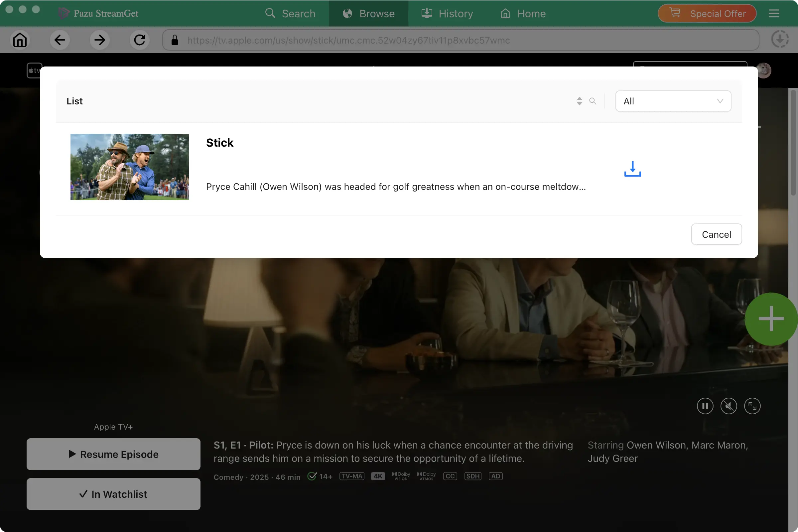Select the Stick title text

point(219,143)
